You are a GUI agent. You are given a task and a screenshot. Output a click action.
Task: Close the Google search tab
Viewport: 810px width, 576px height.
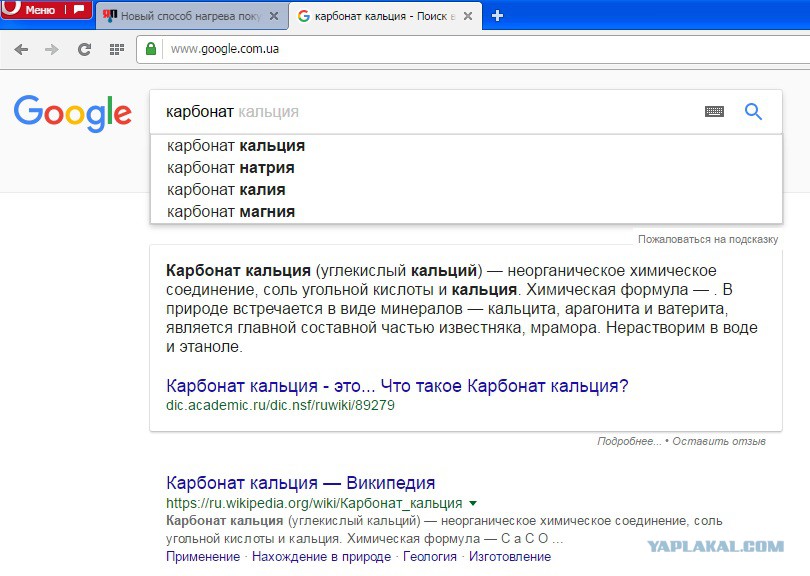(x=468, y=16)
